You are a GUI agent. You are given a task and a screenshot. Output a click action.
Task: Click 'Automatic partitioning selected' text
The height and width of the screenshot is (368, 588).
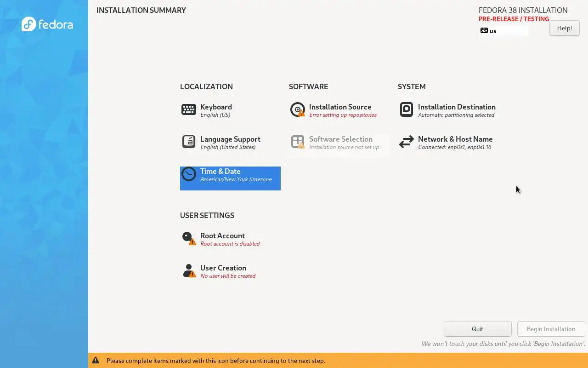point(456,115)
